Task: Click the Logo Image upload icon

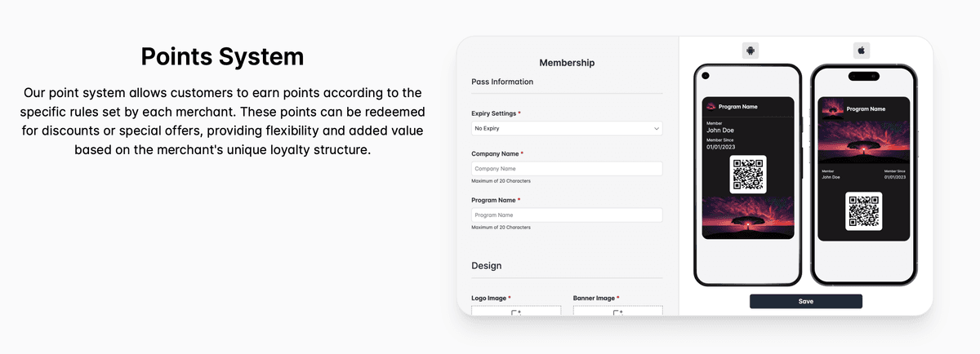Action: click(515, 312)
